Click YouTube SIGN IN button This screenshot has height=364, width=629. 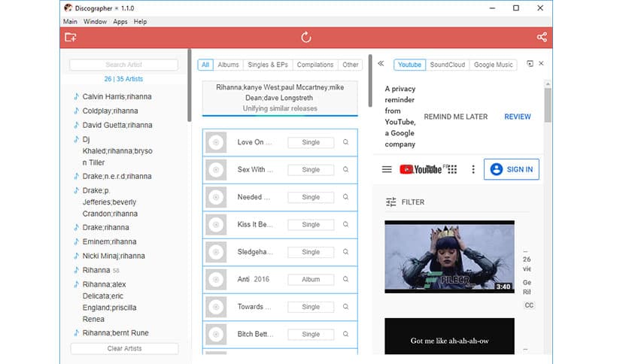[x=512, y=169]
